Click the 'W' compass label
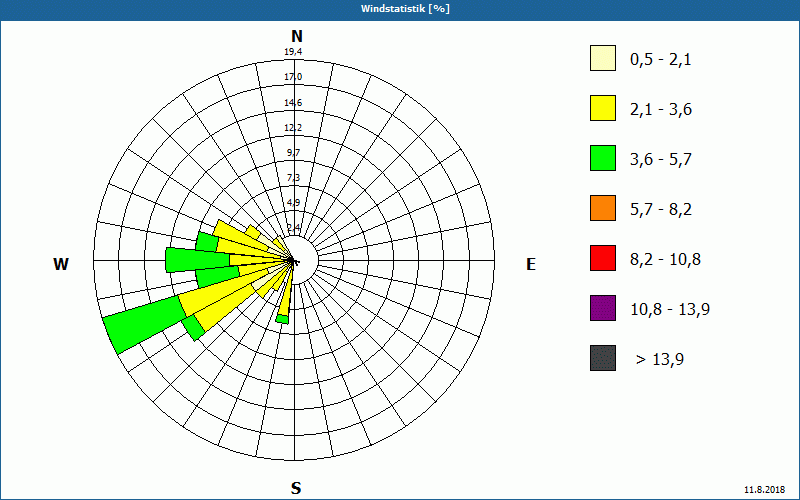Viewport: 800px width, 500px height. 61,264
